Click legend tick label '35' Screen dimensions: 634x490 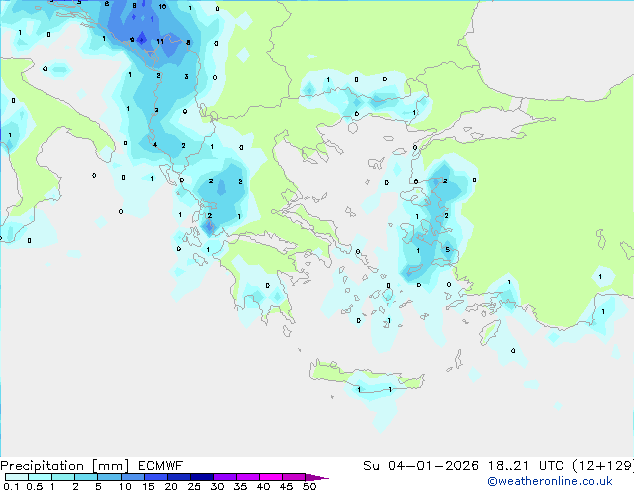[x=240, y=486]
